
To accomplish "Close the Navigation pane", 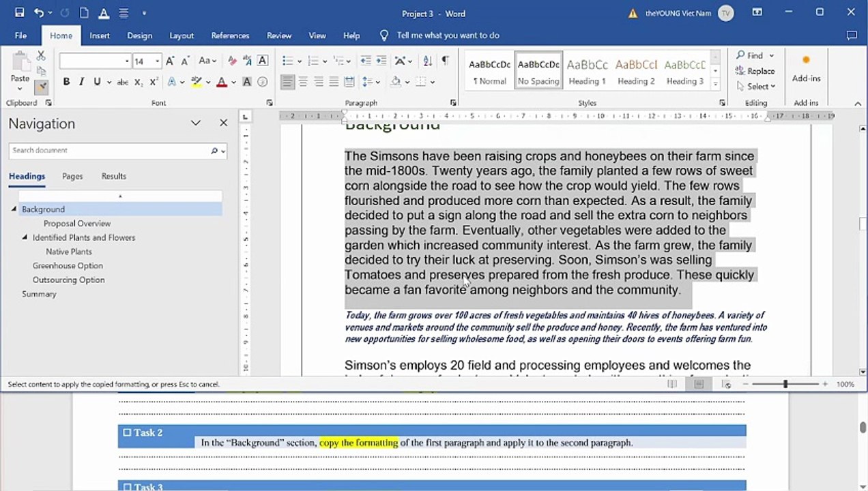I will pos(223,123).
